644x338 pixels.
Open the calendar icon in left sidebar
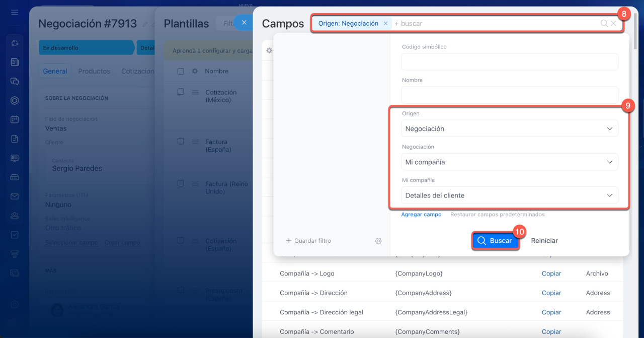[15, 119]
